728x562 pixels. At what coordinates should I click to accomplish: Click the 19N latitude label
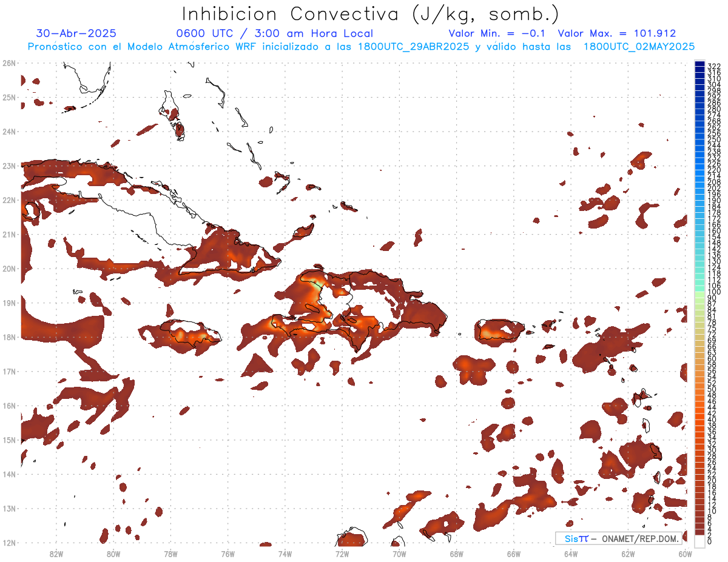(x=9, y=303)
